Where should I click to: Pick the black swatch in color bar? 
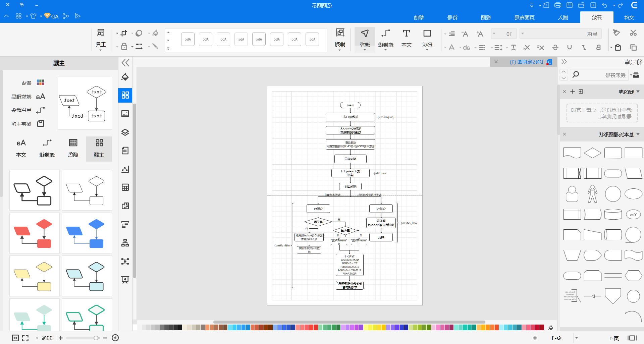click(180, 327)
